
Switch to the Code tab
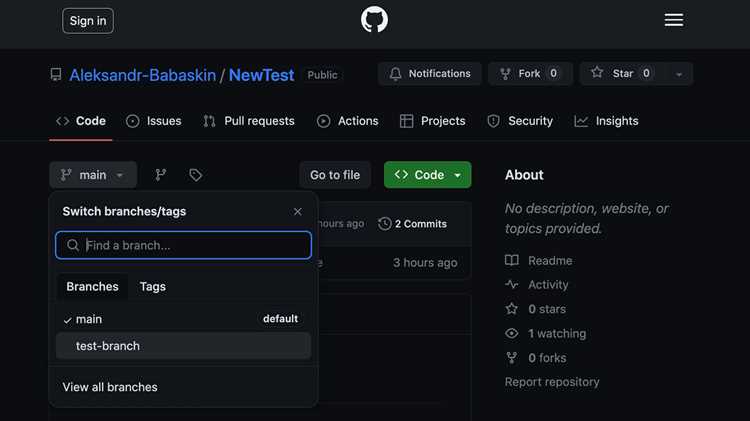tap(81, 121)
